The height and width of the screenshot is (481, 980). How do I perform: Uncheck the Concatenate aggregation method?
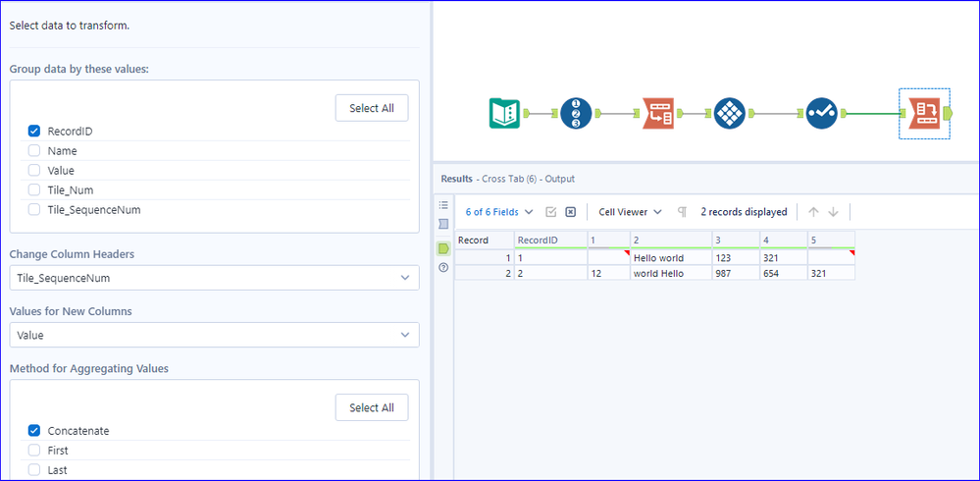coord(34,431)
